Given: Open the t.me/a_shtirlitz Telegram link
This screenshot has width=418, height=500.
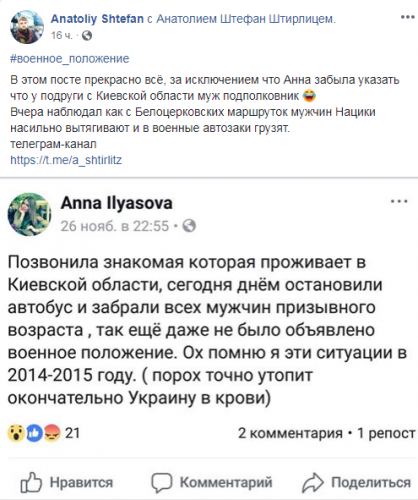Looking at the screenshot, I should click(x=66, y=160).
